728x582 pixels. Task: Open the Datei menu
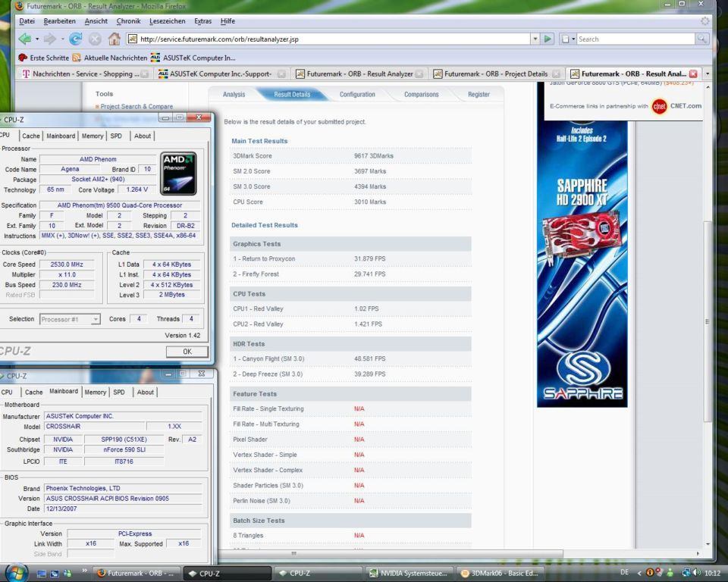click(27, 21)
